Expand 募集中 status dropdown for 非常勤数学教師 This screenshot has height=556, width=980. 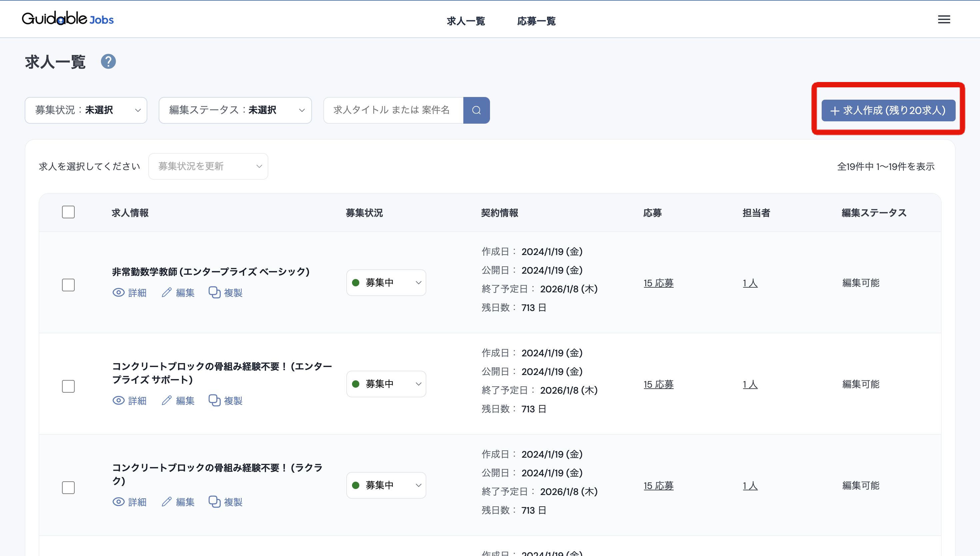click(386, 283)
